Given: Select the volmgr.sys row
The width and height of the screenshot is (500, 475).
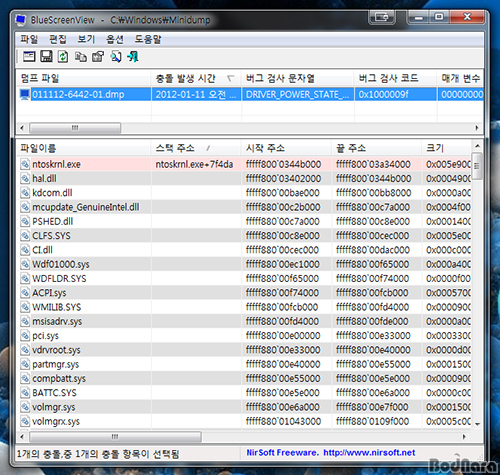Looking at the screenshot, I should tap(244, 407).
